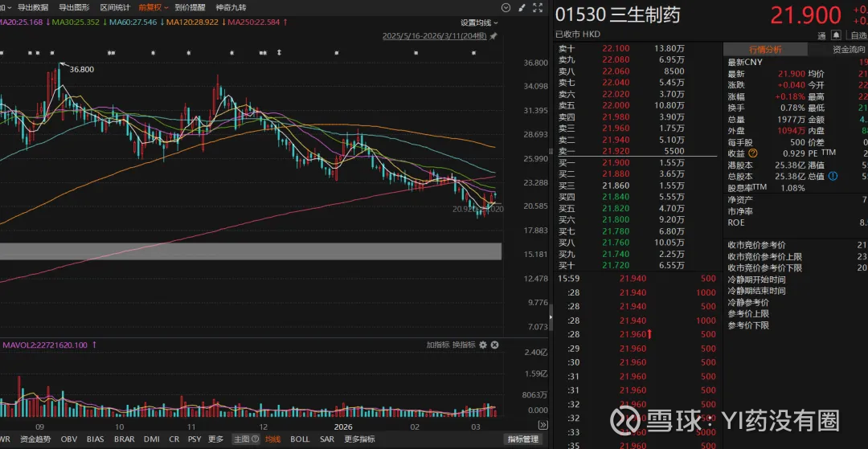868x449 pixels.
Task: Click the MA20:25.168 legend label
Action: pyautogui.click(x=22, y=22)
